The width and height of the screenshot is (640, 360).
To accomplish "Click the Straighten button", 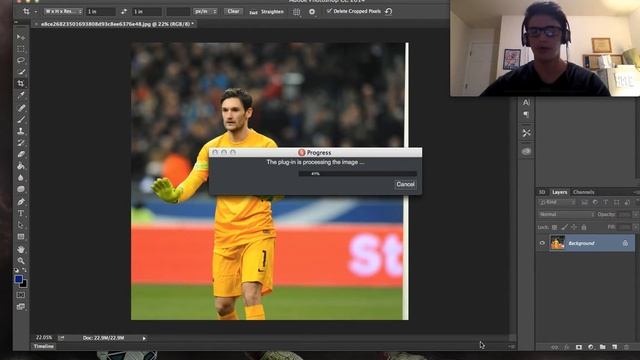I will pos(267,12).
